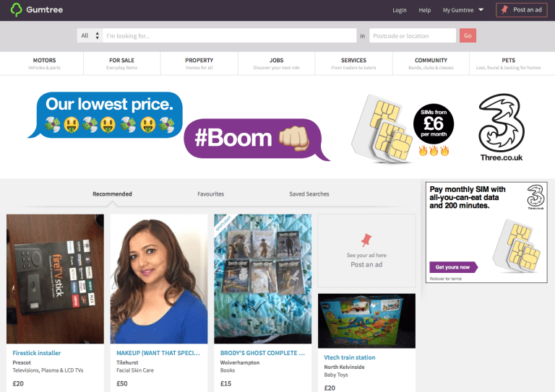This screenshot has width=555, height=392.
Task: Click the Postcode or location field
Action: (x=412, y=35)
